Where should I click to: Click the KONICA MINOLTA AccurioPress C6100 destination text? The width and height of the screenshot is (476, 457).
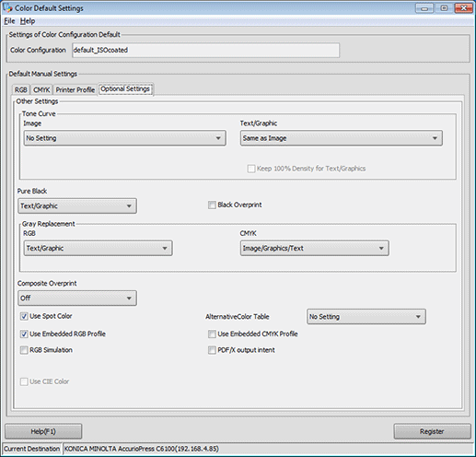click(142, 449)
